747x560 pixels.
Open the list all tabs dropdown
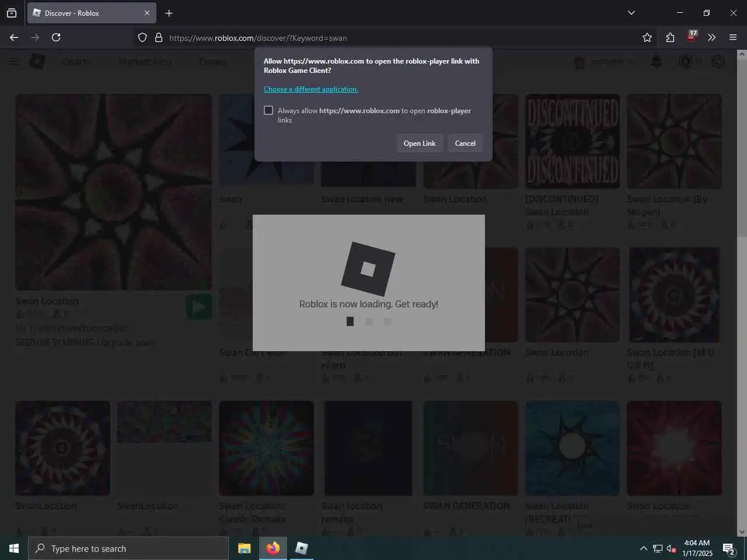tap(631, 13)
